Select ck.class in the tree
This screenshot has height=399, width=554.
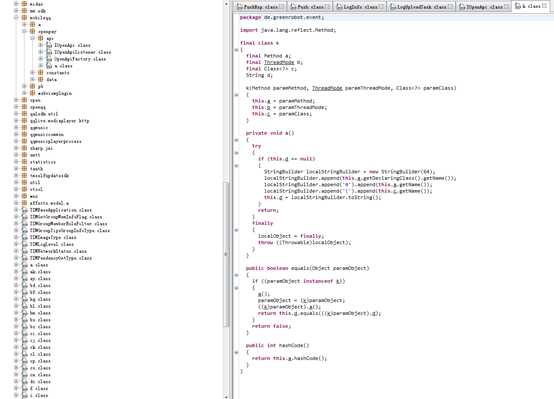click(x=40, y=347)
